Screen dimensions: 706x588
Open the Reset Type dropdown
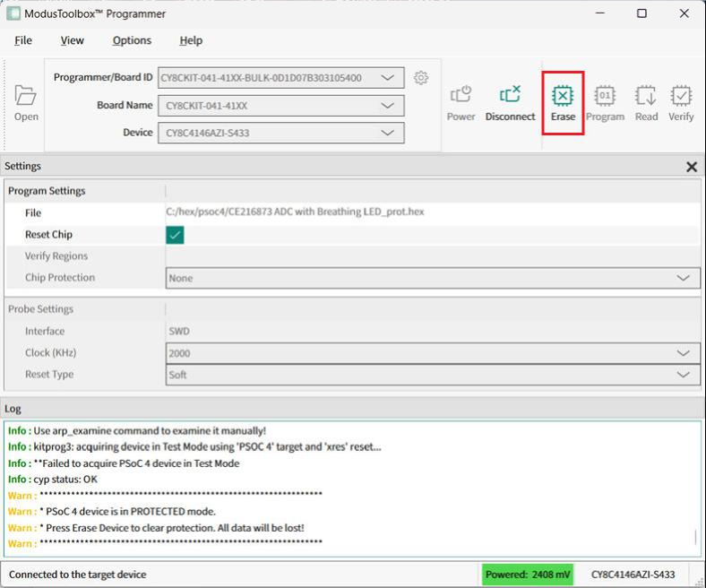(433, 375)
